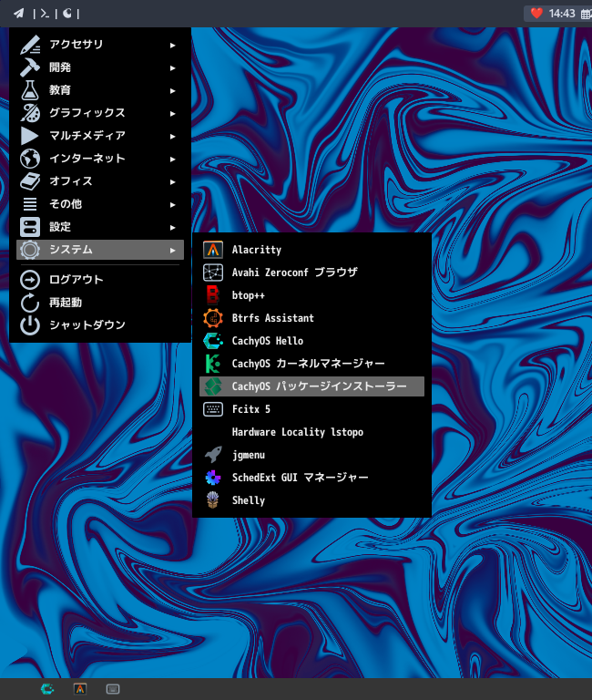Expand the アクセサリ submenu arrow
Screen dimensions: 592x700
click(x=173, y=45)
